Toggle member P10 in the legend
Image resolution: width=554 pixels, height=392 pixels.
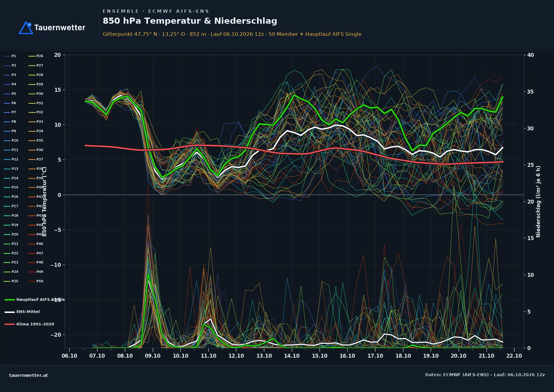tap(11, 141)
